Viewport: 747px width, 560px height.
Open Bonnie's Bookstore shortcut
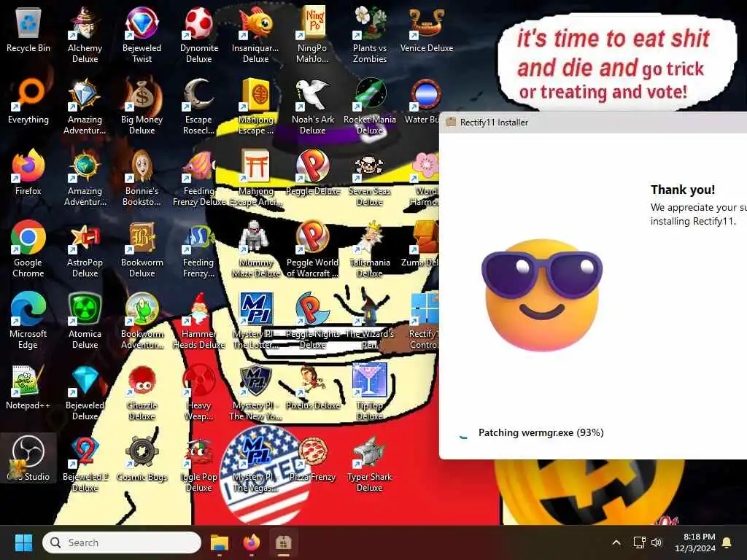[x=142, y=178]
